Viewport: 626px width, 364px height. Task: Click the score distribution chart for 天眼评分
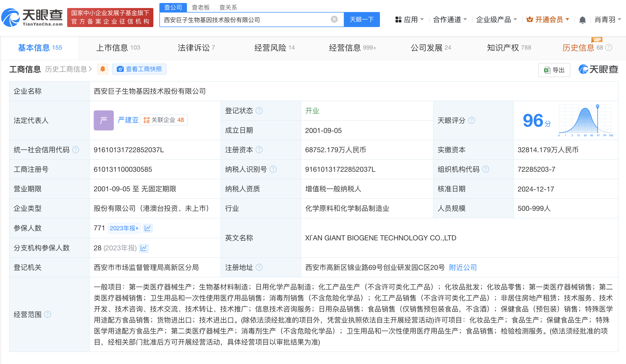(585, 120)
